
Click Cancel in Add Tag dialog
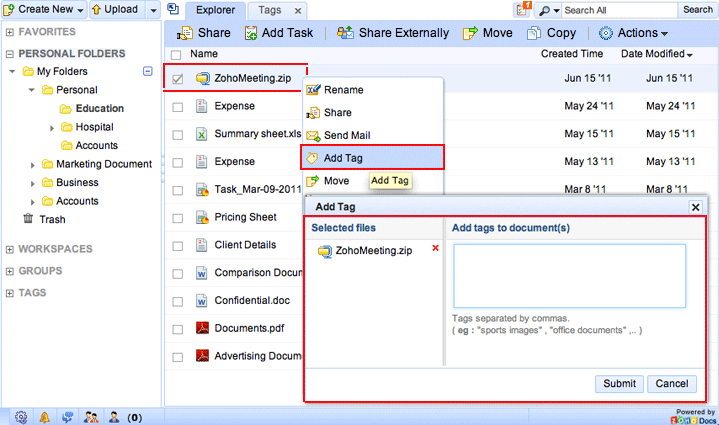[x=672, y=384]
